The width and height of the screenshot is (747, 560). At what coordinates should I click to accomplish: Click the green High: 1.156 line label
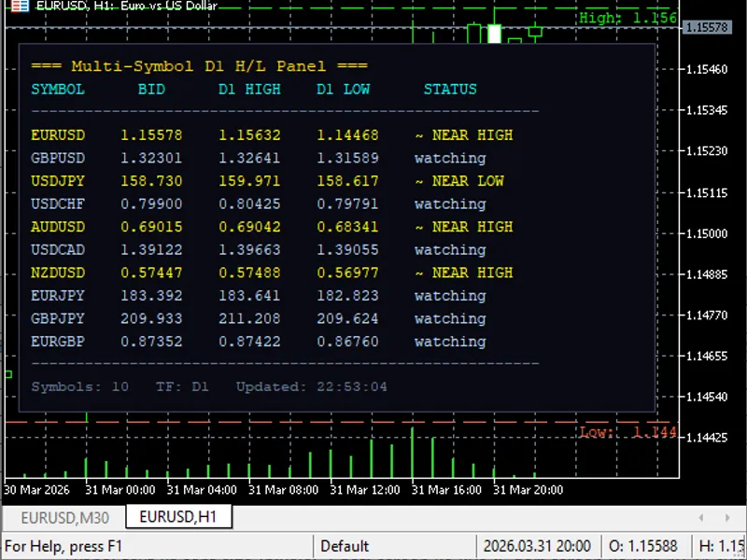point(627,18)
